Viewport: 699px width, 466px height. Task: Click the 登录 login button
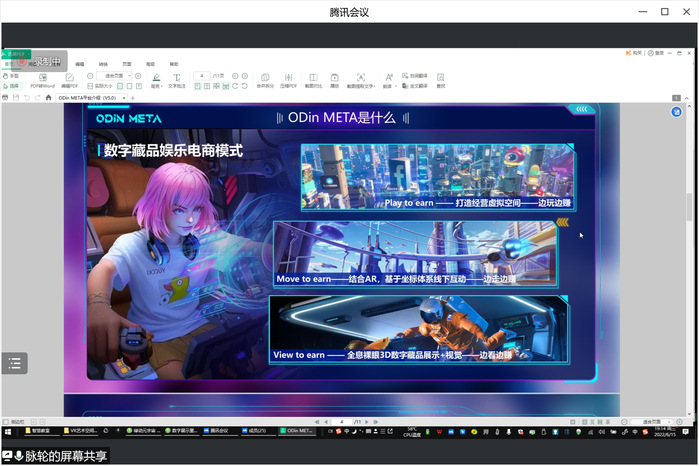pyautogui.click(x=656, y=53)
